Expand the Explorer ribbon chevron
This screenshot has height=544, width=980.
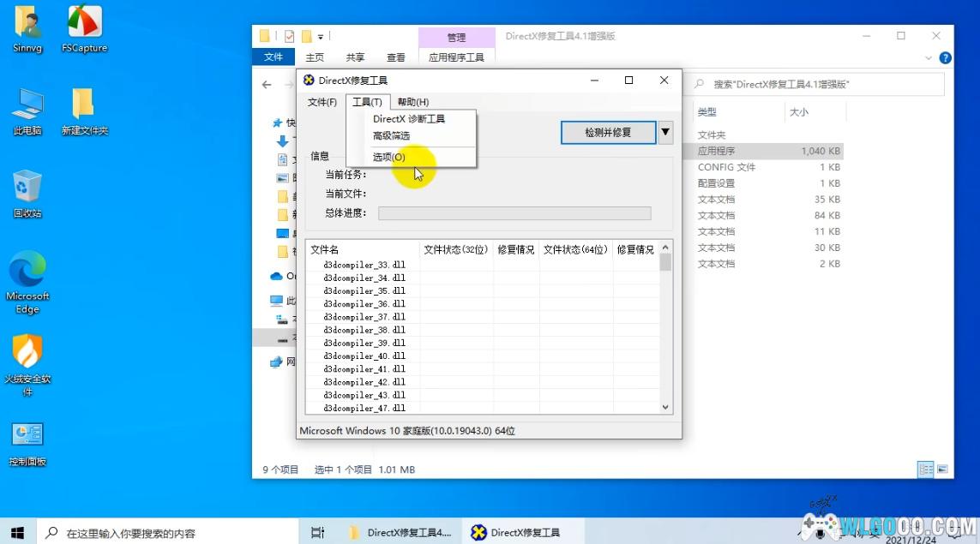tap(929, 57)
